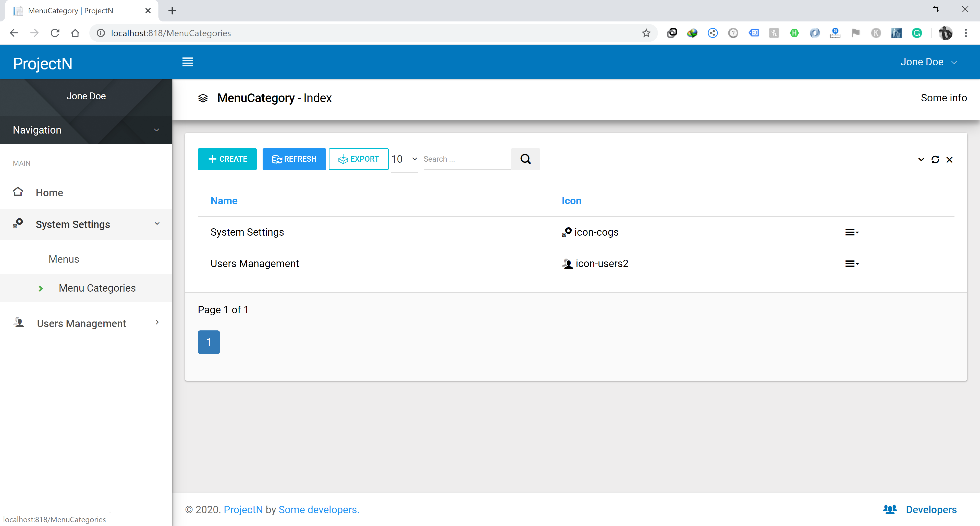Click the panel reload icon
This screenshot has height=526, width=980.
point(935,160)
